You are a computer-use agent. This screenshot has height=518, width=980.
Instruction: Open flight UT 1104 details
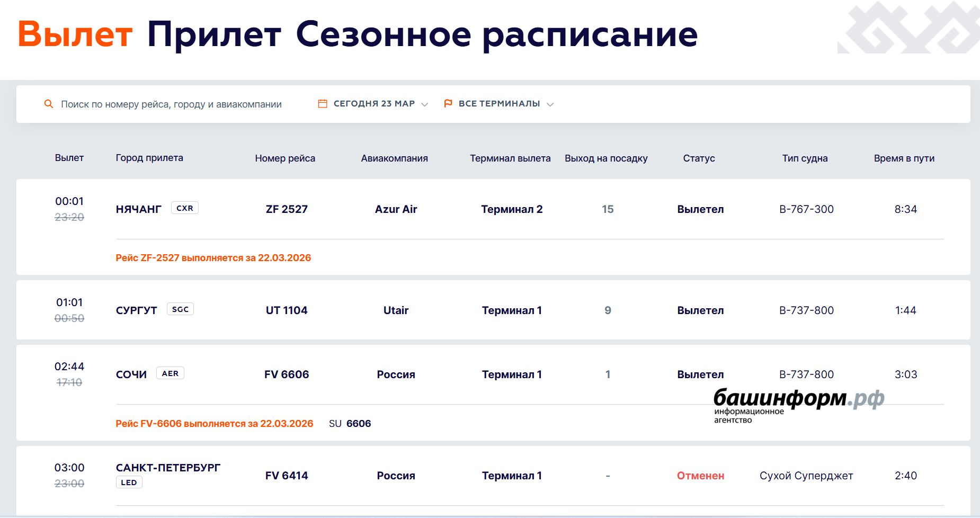287,310
